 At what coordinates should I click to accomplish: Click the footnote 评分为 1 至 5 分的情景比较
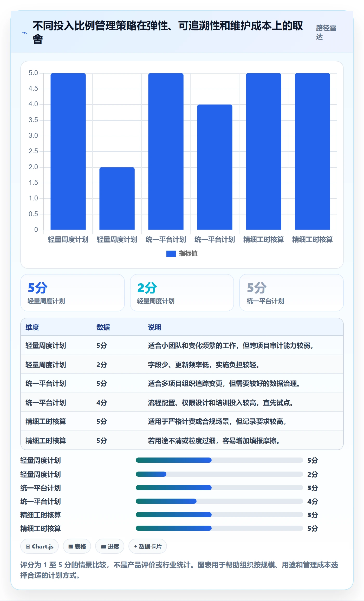pos(179,570)
